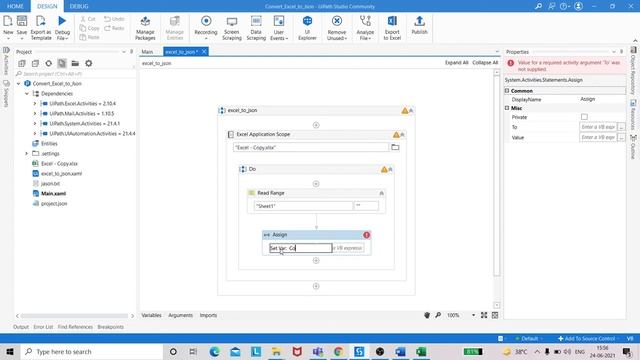Start the Recording tool
The height and width of the screenshot is (360, 640).
coord(206,27)
